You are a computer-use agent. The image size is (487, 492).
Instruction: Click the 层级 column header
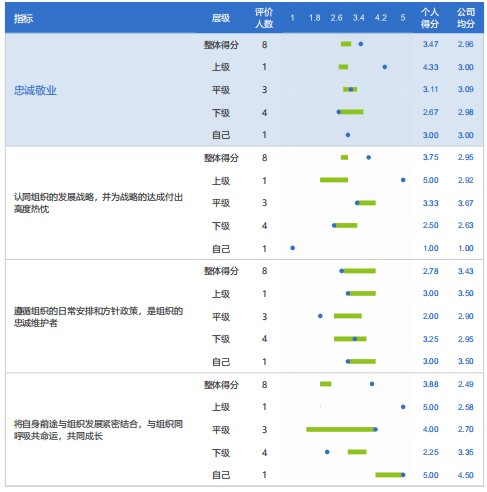pyautogui.click(x=221, y=18)
